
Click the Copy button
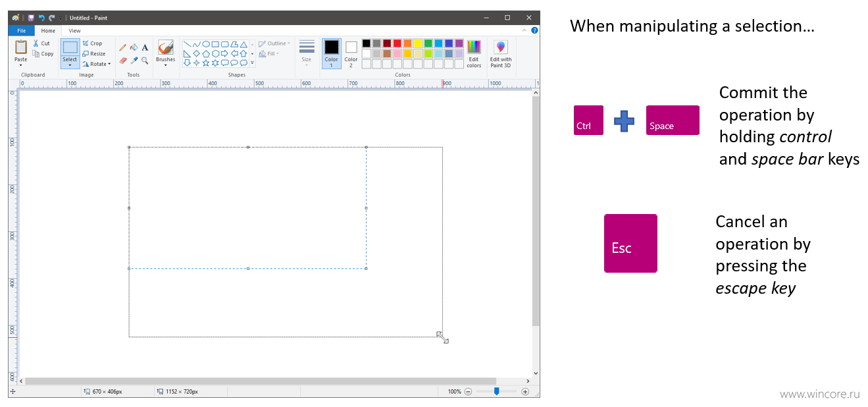pyautogui.click(x=43, y=54)
